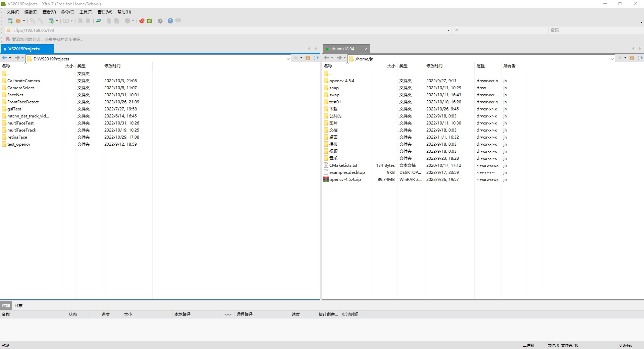This screenshot has width=644, height=349.
Task: Click the grayed reconnect toolbar icon
Action: 33,21
